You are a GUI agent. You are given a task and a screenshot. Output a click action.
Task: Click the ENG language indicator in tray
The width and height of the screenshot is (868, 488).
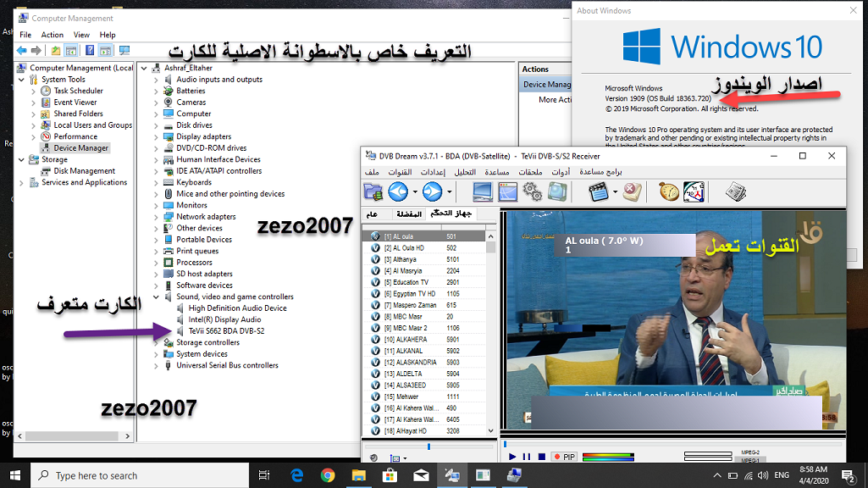click(782, 475)
